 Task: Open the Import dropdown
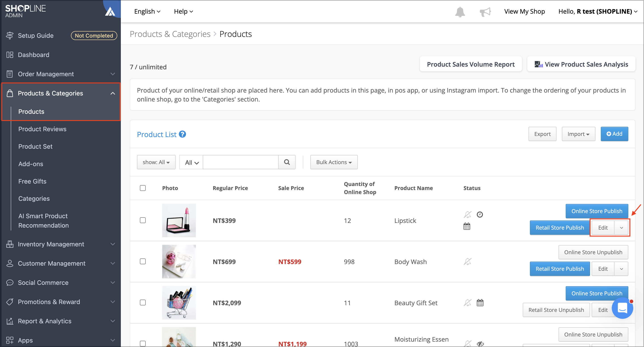578,134
